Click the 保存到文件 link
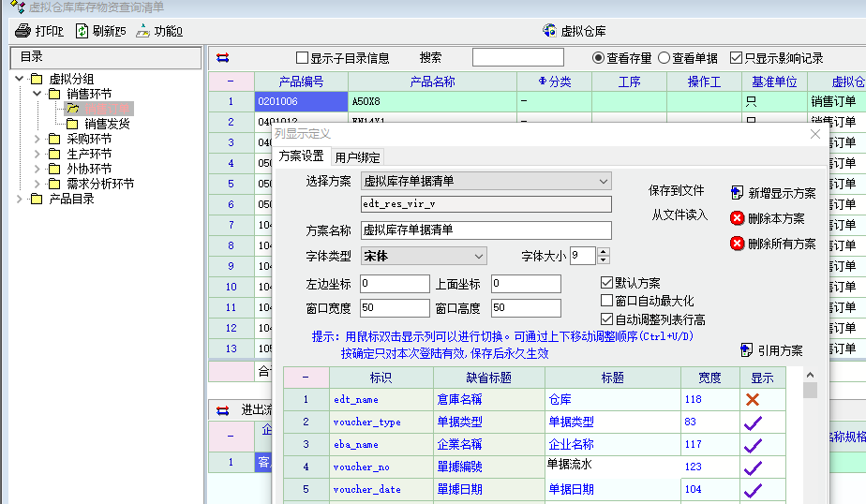866x504 pixels. [x=676, y=190]
